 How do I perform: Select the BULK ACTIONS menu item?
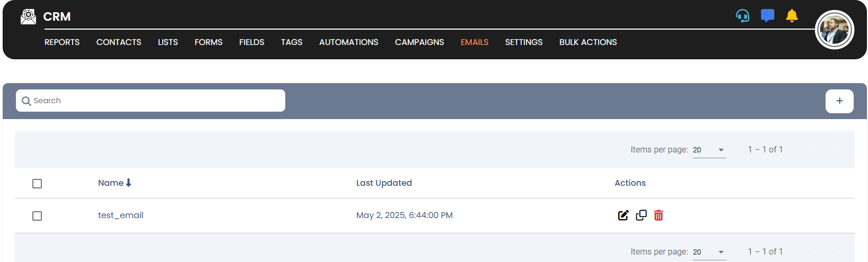pos(588,42)
